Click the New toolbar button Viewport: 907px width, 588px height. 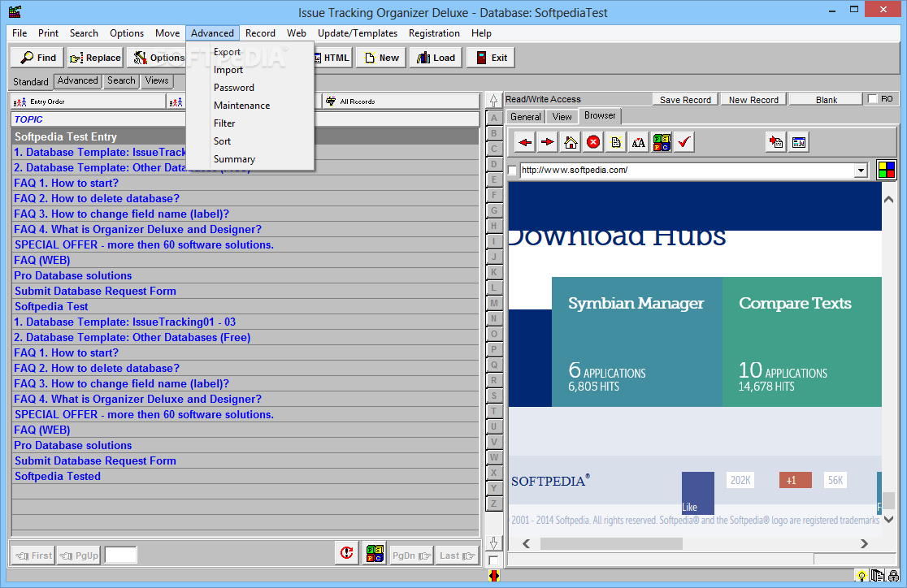pyautogui.click(x=381, y=58)
